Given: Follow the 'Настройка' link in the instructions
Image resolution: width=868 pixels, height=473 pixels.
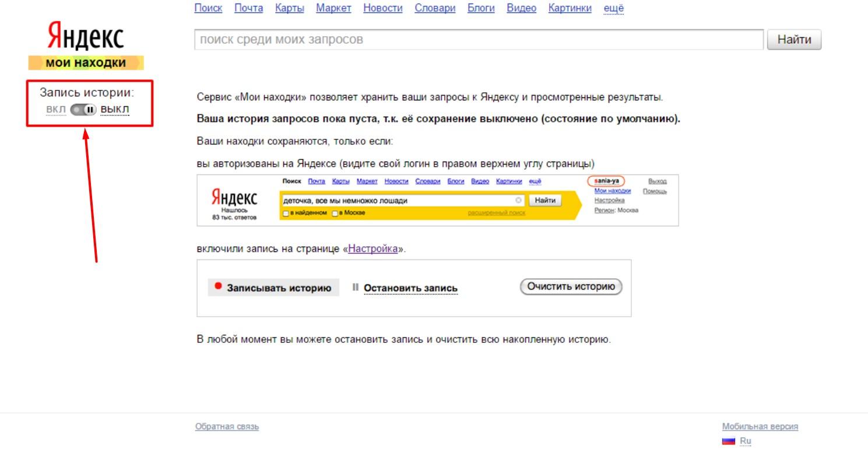Looking at the screenshot, I should (373, 249).
